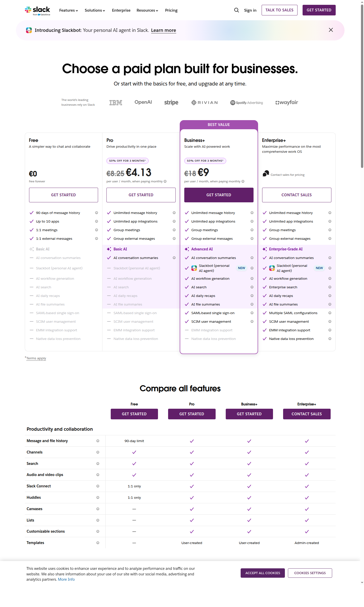Click the "Productivity and collaboration" heading
The height and width of the screenshot is (607, 364).
60,429
